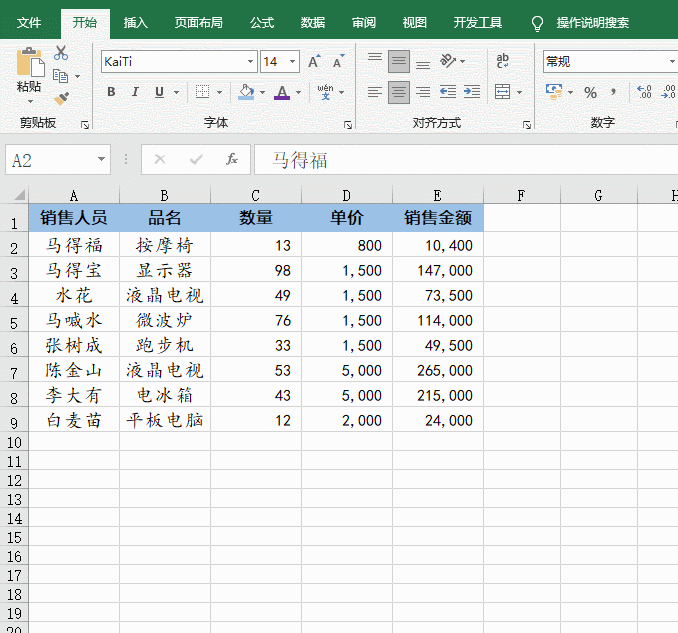Click the Merge and Center icon
Image resolution: width=678 pixels, height=633 pixels.
tap(502, 92)
